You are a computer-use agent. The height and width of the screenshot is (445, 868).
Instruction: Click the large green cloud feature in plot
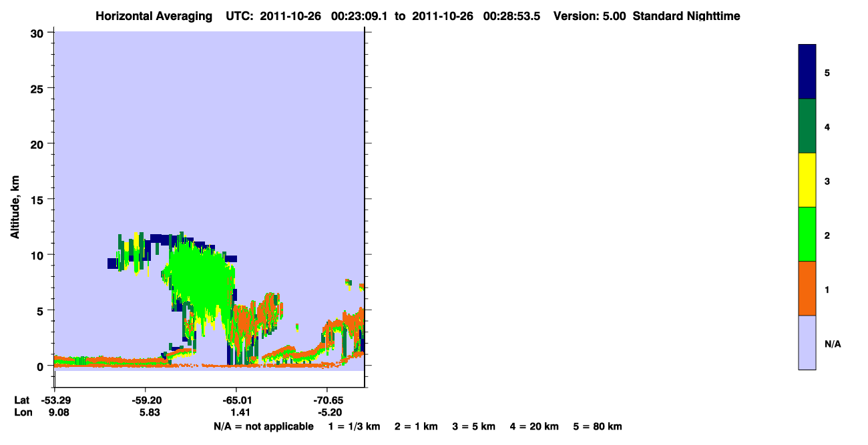pyautogui.click(x=200, y=277)
